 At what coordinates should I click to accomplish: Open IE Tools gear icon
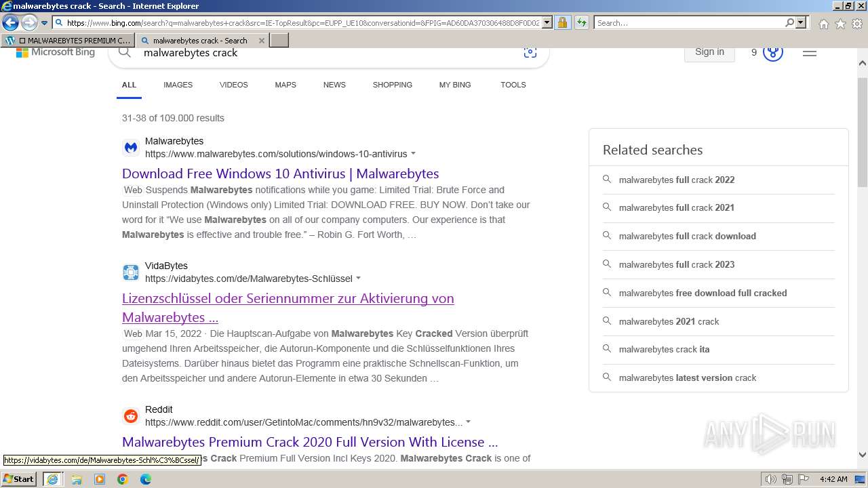857,24
